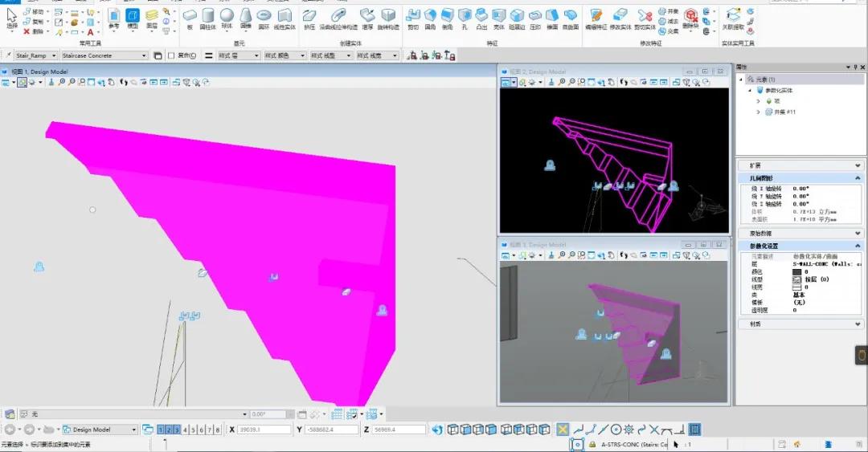
Task: Toggle the 复合 checkbox in attributes bar
Action: [x=171, y=55]
